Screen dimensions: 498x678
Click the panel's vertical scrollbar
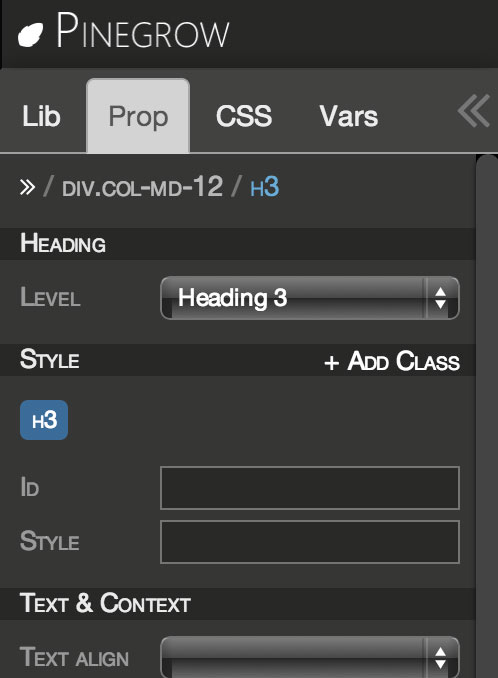point(487,416)
